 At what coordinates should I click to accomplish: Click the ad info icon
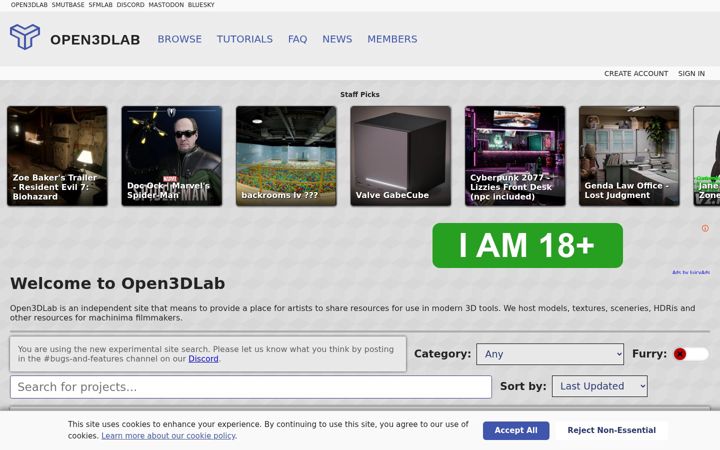[705, 228]
